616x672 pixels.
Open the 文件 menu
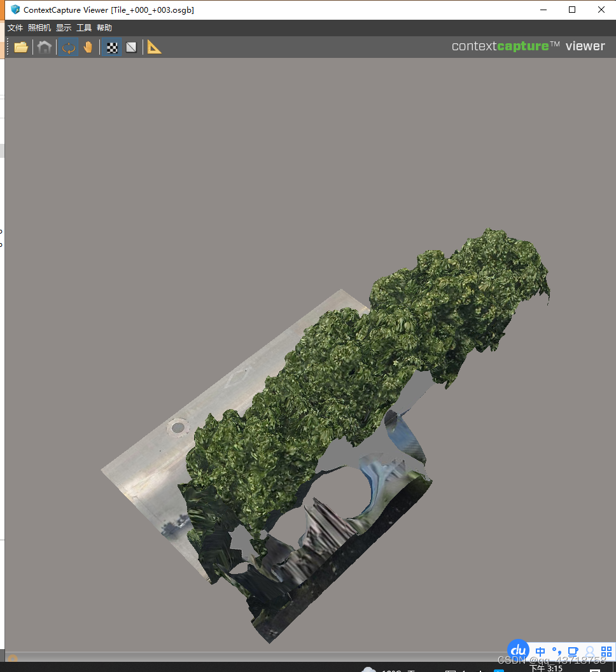pos(15,28)
